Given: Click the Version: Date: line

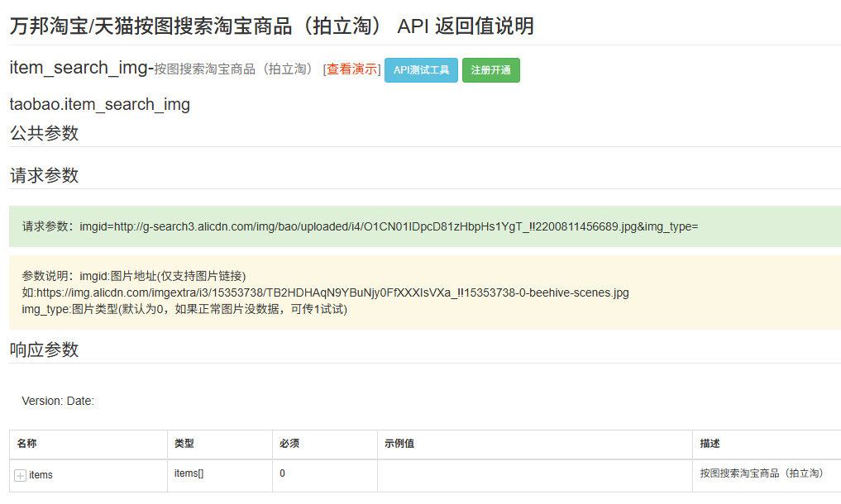Looking at the screenshot, I should coord(58,401).
